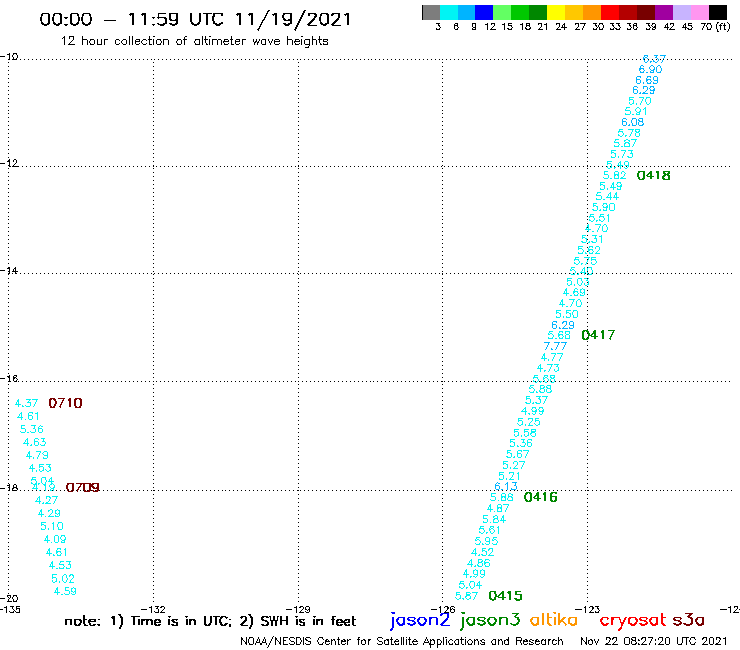Screen dimensions: 740x650
Task: Click the -129 longitude axis label
Action: 298,609
